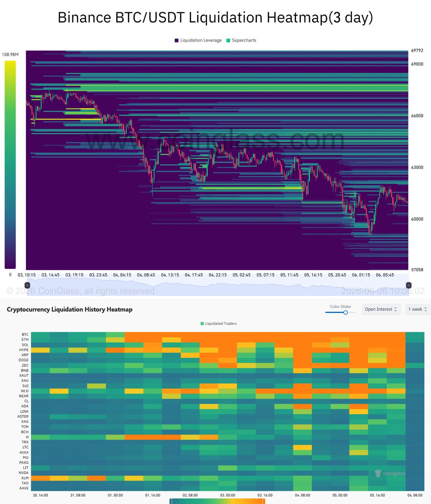Click the 66000 price axis label
Screen dimensions: 431x504
pos(416,115)
